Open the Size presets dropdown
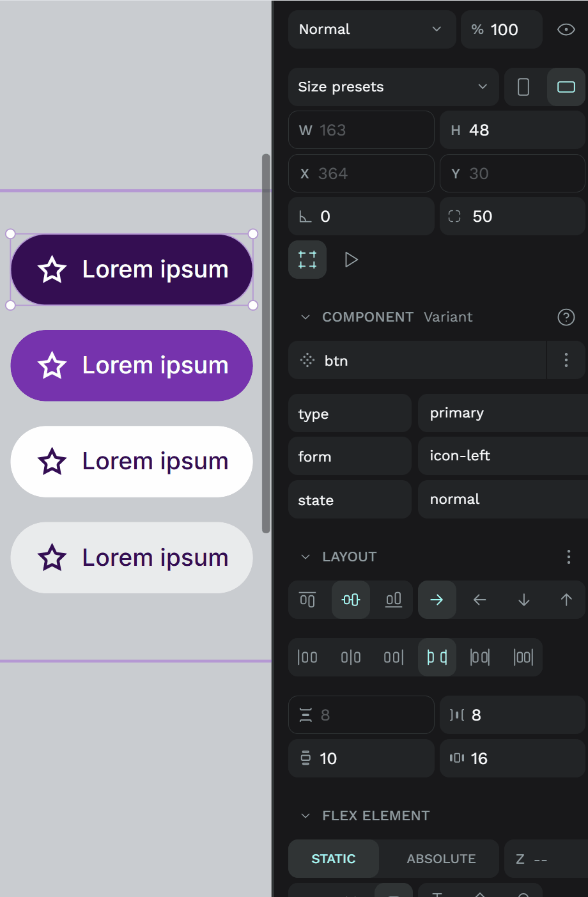Viewport: 588px width, 897px height. coord(394,87)
